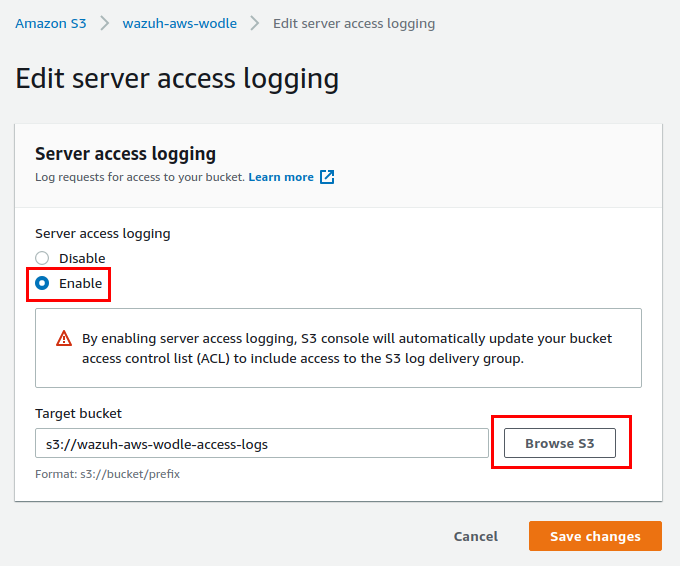Viewport: 680px width, 566px height.
Task: Click the Edit server access logging breadcrumb
Action: coord(354,23)
